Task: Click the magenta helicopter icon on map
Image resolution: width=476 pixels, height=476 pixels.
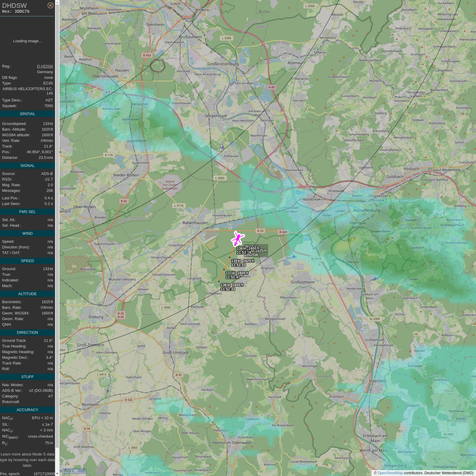Action: pyautogui.click(x=237, y=238)
